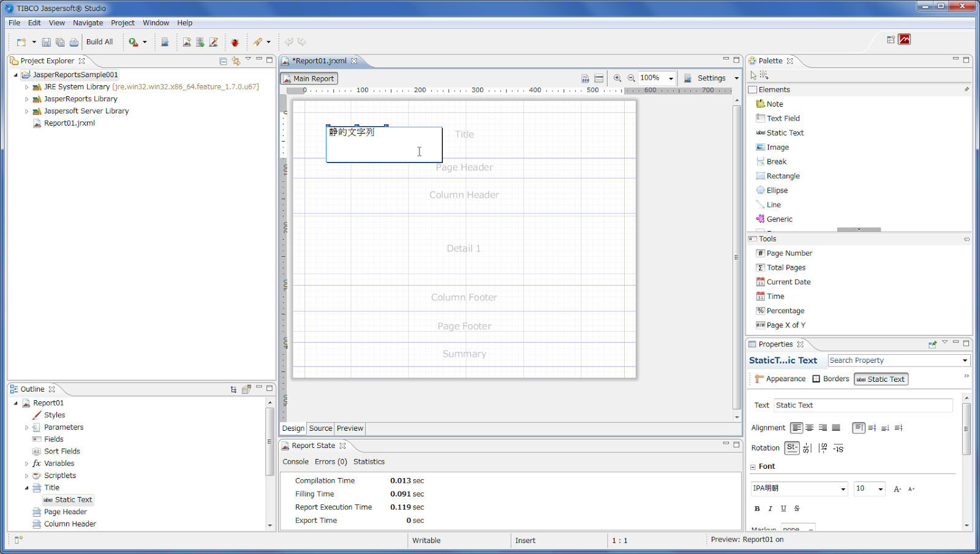The image size is (980, 554).
Task: Click the Build All button
Action: 99,42
